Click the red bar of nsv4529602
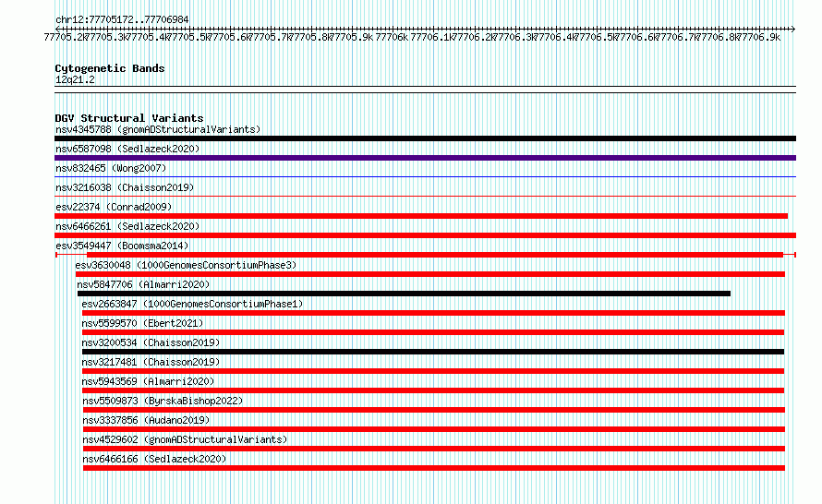The image size is (822, 504). tap(434, 449)
